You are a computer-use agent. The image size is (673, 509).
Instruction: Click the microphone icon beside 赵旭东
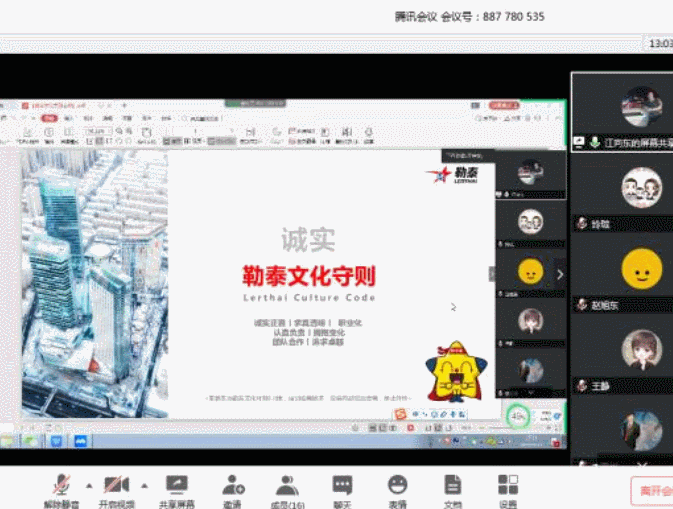[x=582, y=305]
